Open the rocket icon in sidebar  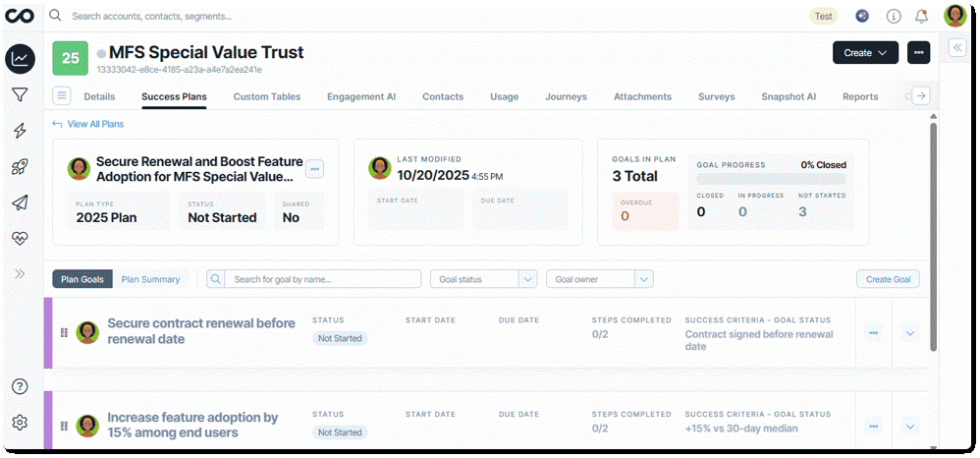point(20,167)
